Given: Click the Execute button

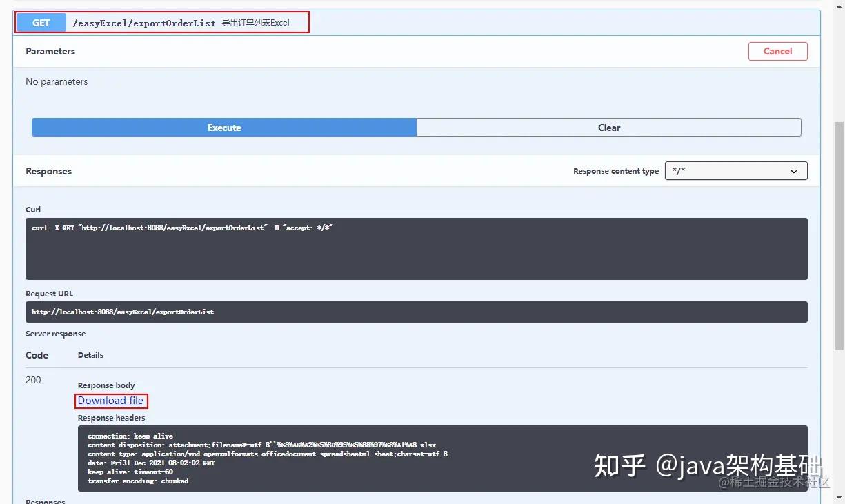Looking at the screenshot, I should point(223,127).
